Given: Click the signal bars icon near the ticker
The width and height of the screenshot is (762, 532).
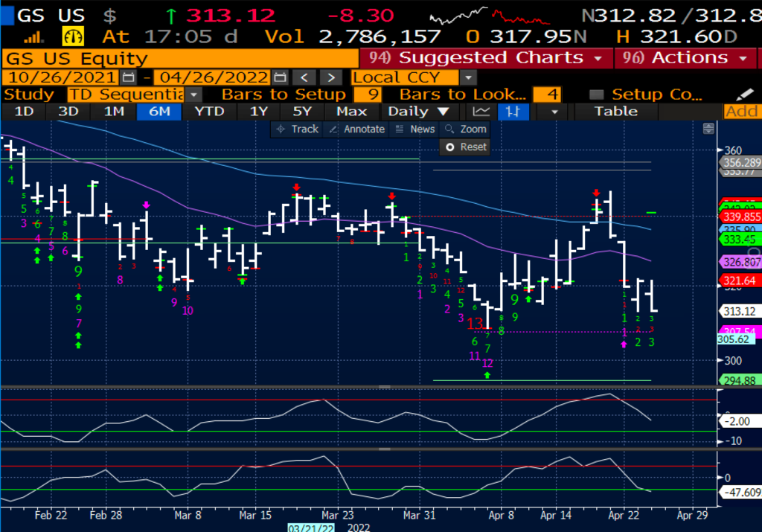Looking at the screenshot, I should [34, 37].
